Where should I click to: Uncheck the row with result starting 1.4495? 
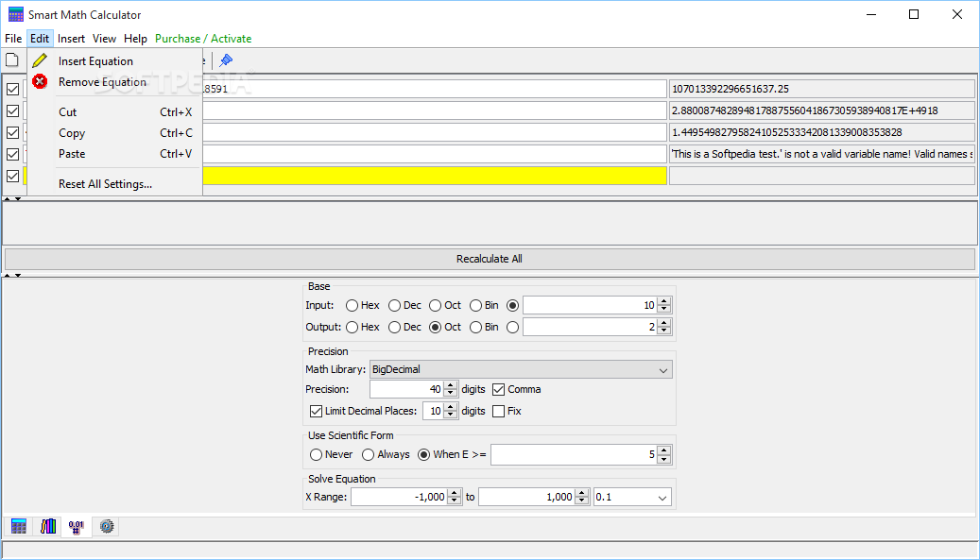[12, 132]
